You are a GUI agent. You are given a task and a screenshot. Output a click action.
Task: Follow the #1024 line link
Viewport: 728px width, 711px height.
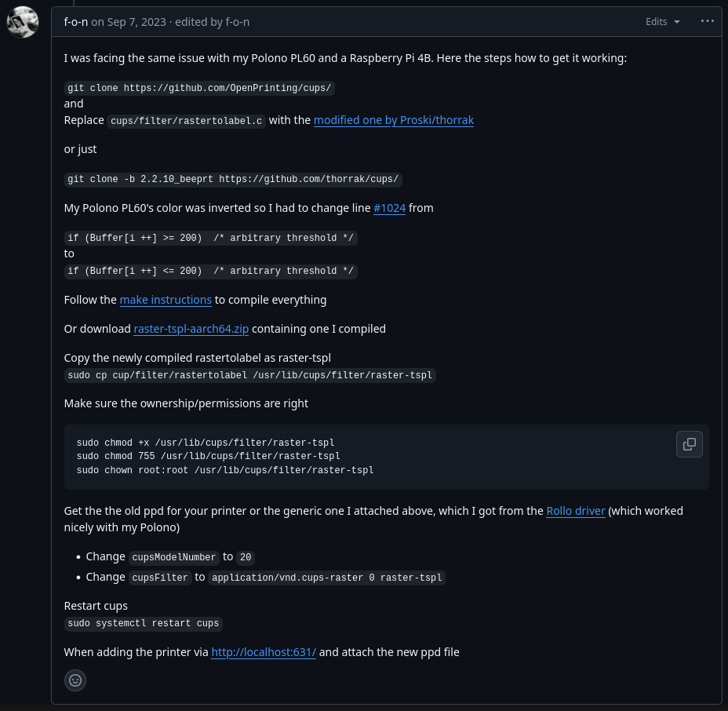(x=389, y=208)
